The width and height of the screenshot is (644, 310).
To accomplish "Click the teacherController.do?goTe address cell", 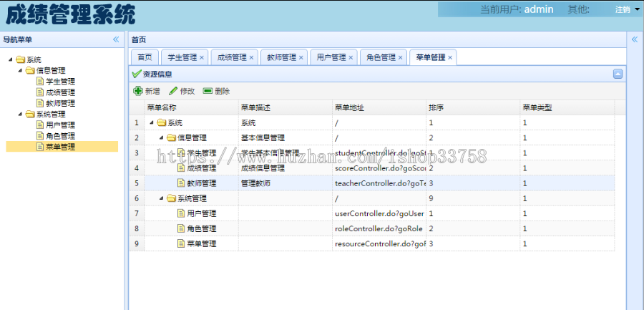I will tap(379, 183).
